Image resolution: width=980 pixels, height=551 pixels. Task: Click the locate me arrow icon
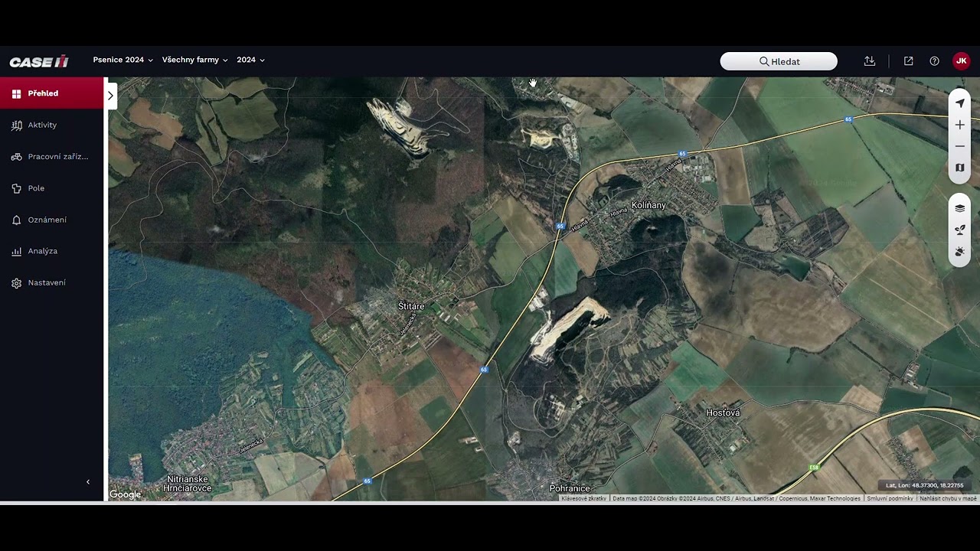pyautogui.click(x=959, y=103)
